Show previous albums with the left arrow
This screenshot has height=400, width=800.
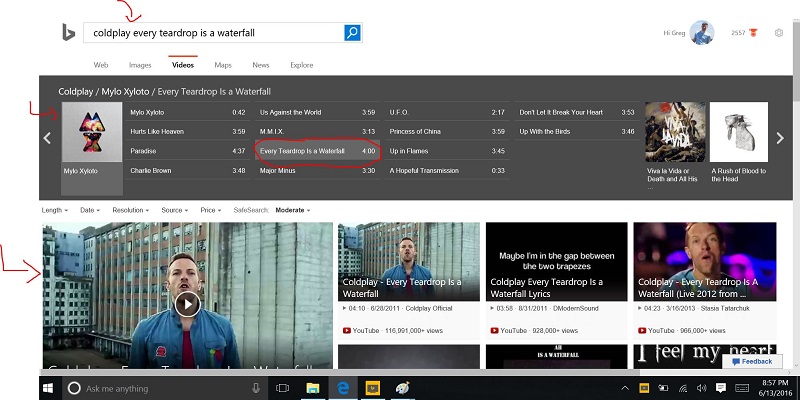(47, 138)
